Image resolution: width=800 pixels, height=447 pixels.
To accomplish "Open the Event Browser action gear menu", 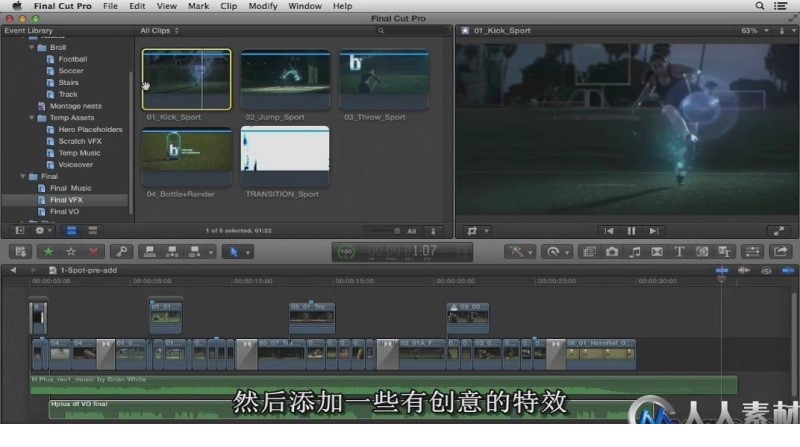I will click(42, 231).
